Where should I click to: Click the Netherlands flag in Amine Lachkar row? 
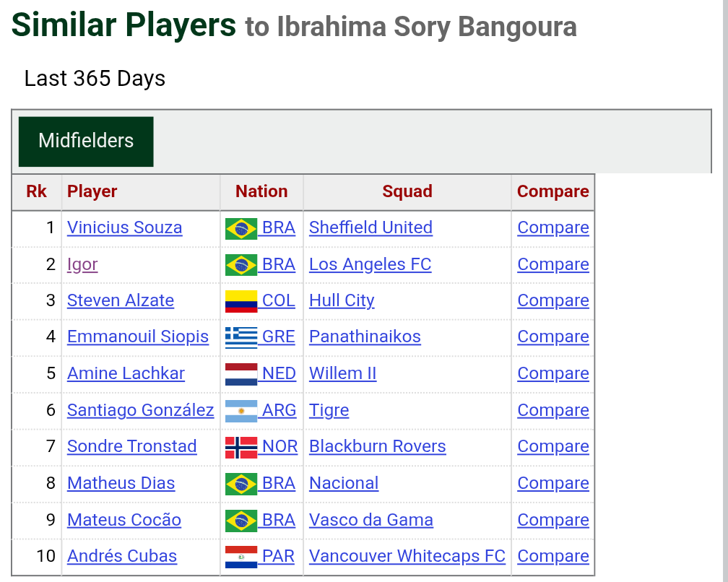tap(241, 374)
